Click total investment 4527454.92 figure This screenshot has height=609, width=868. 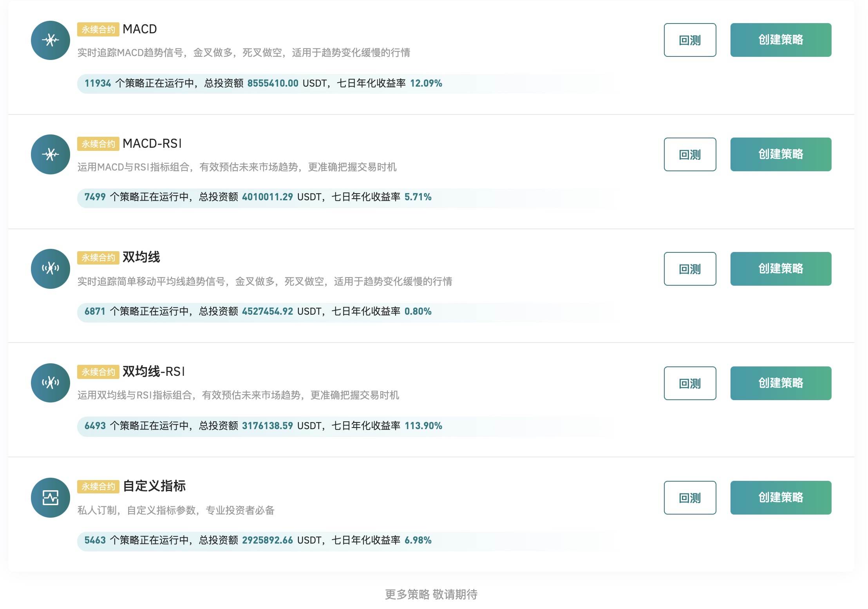pos(268,311)
